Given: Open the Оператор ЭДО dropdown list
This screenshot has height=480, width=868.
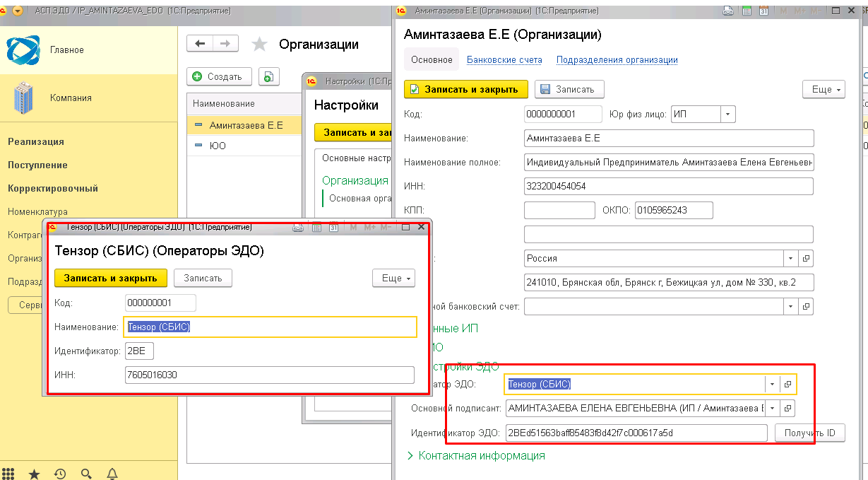Looking at the screenshot, I should (x=772, y=384).
